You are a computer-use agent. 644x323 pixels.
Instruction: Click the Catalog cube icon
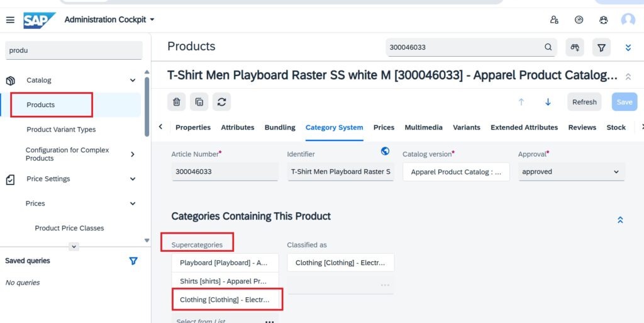click(10, 81)
